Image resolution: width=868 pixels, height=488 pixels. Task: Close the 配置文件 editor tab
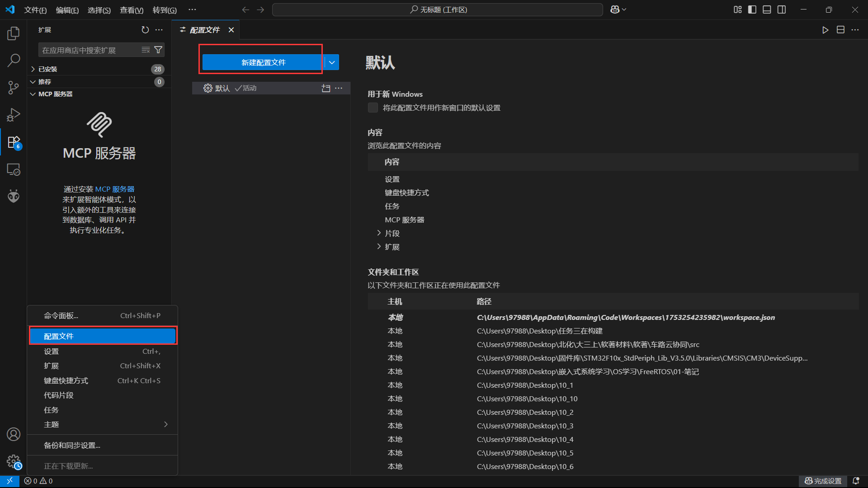pos(231,30)
